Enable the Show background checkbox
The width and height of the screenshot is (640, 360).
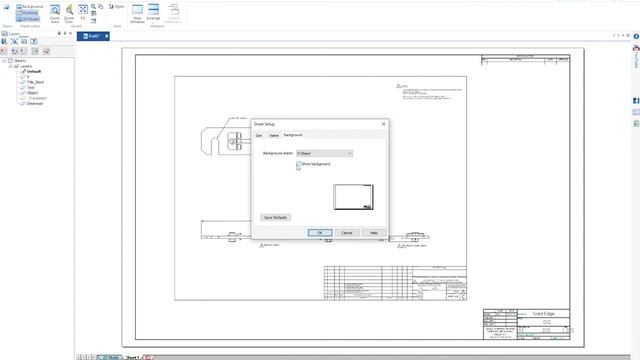pyautogui.click(x=299, y=164)
